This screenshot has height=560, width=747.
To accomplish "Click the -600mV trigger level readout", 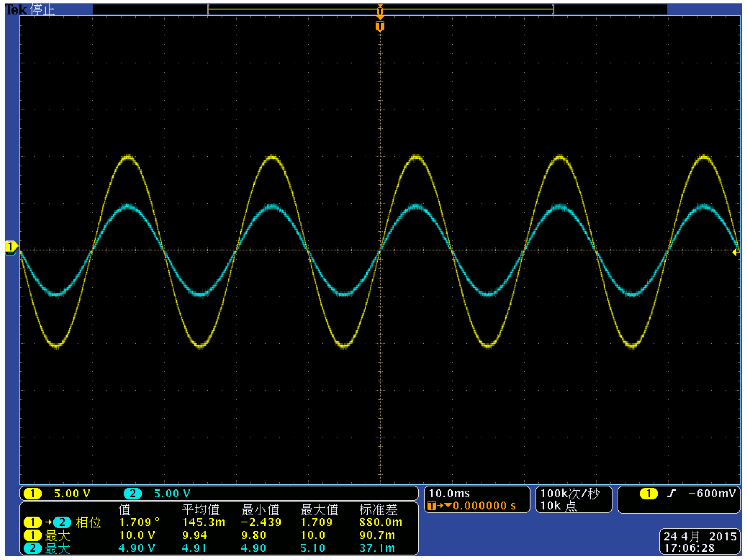I will click(712, 493).
